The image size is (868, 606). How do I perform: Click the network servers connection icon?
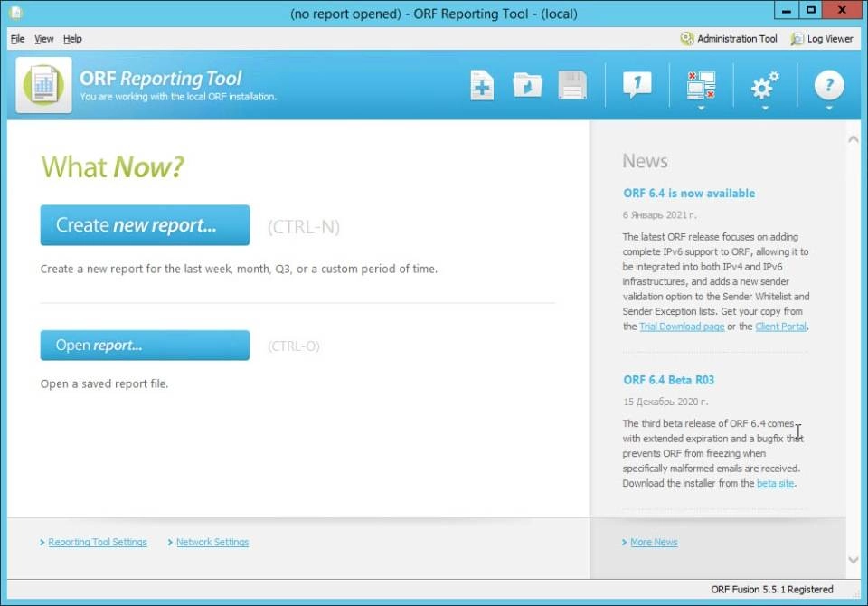pyautogui.click(x=701, y=85)
